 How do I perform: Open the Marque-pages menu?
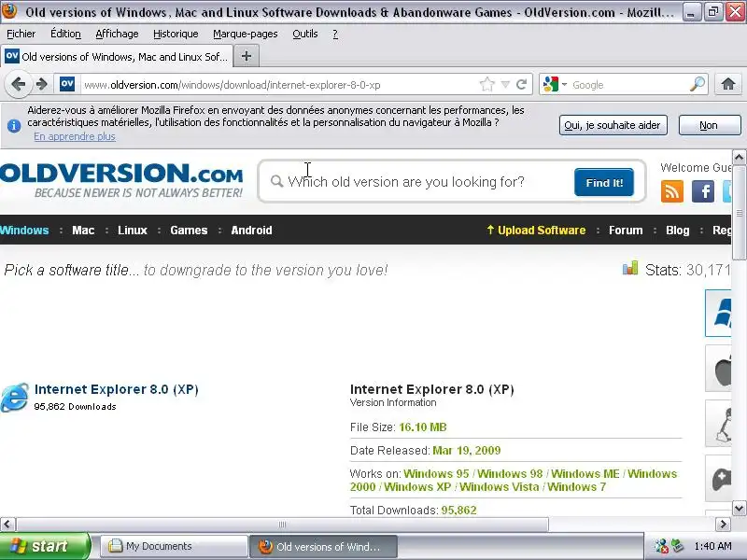(x=246, y=34)
